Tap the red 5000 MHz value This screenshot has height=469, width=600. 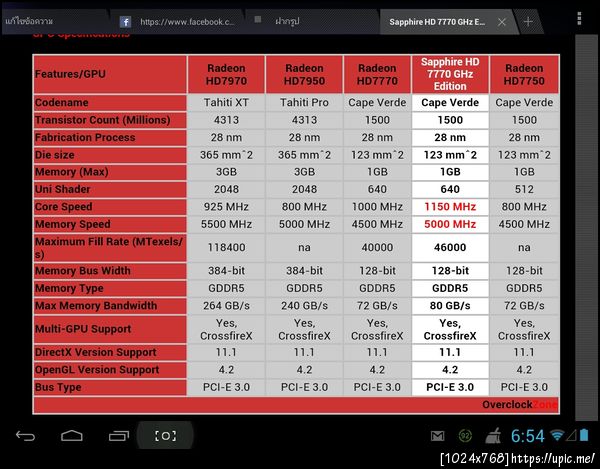[x=450, y=224]
